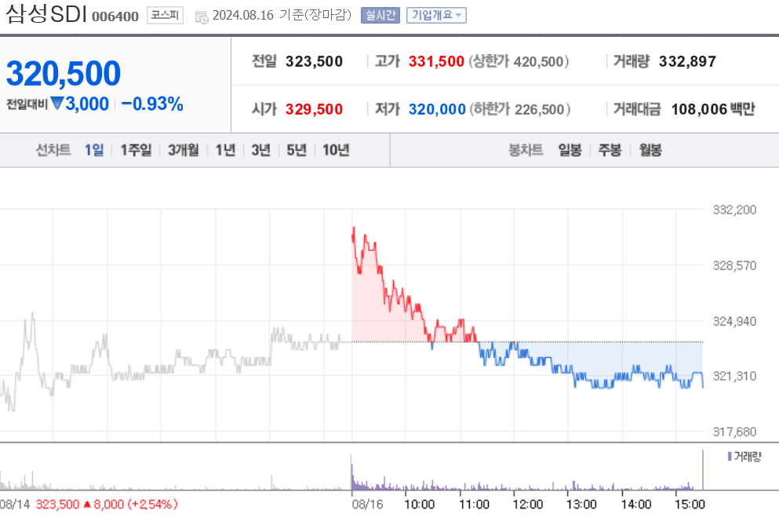The height and width of the screenshot is (532, 779).
Task: Select the 1년 chart period
Action: click(225, 150)
